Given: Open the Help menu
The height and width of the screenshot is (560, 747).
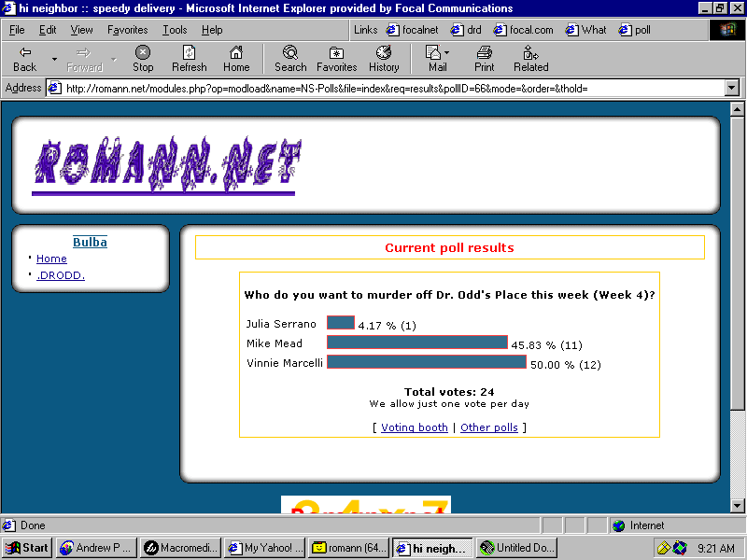Looking at the screenshot, I should pyautogui.click(x=212, y=30).
